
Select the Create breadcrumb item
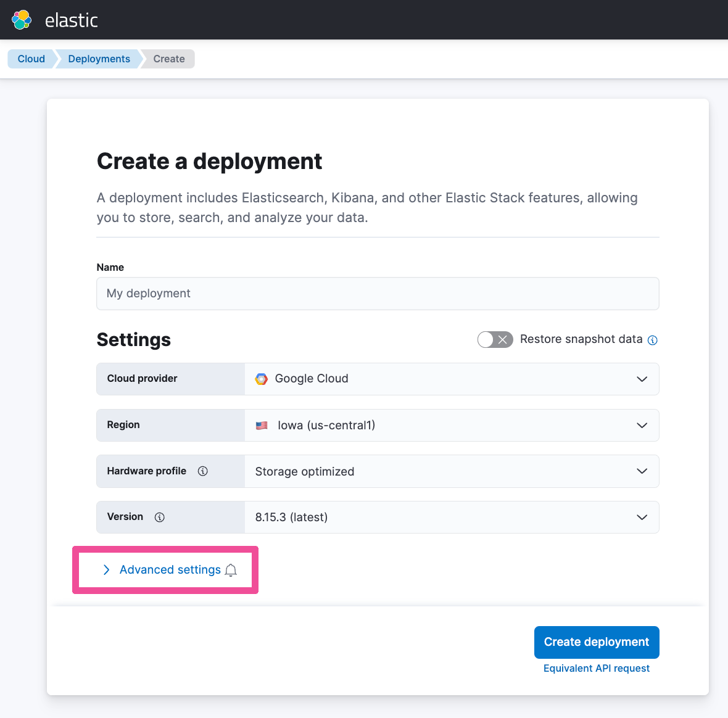pos(169,59)
